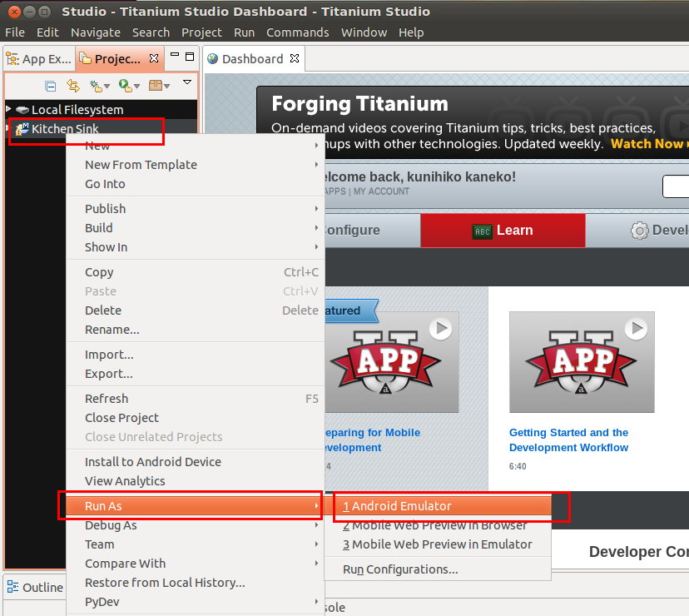Close the Project Explorer tab
The image size is (689, 616).
click(x=154, y=58)
